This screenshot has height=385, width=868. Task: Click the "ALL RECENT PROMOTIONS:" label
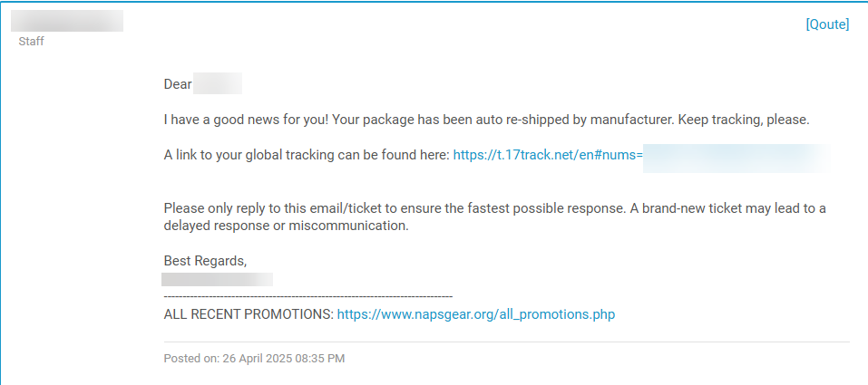coord(249,314)
